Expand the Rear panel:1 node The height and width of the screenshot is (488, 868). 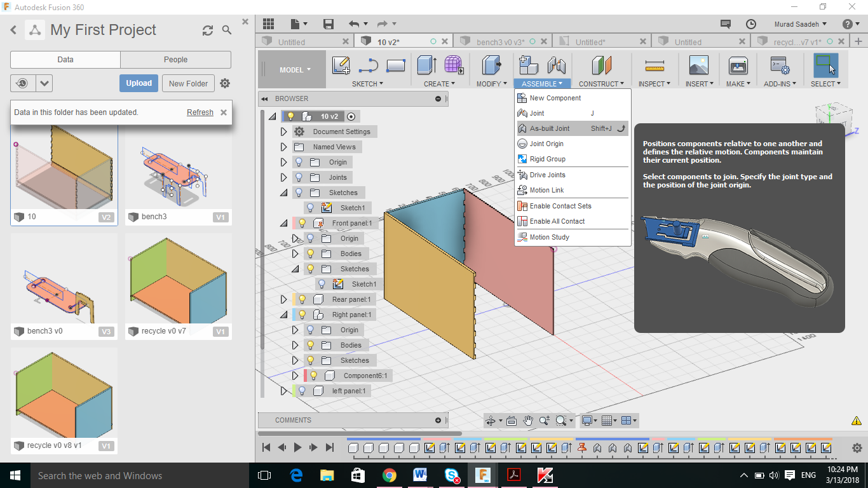[284, 299]
